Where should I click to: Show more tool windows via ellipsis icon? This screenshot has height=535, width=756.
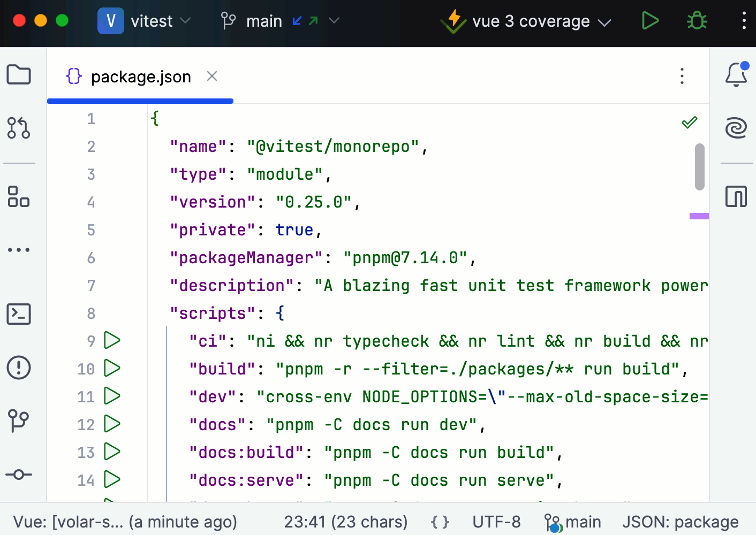[x=19, y=249]
